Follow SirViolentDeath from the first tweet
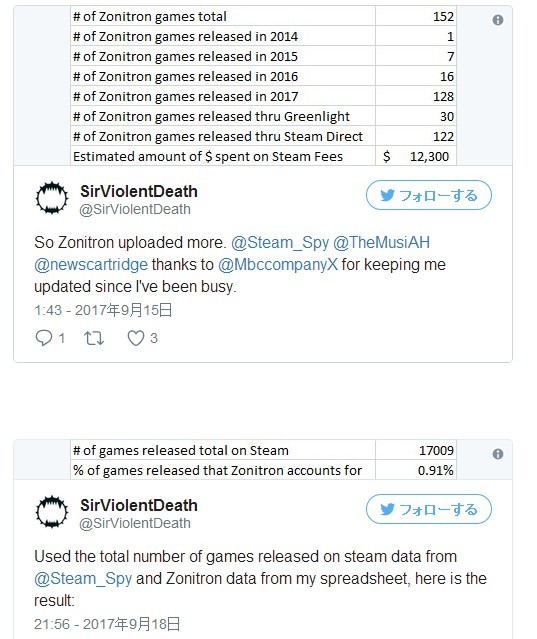The height and width of the screenshot is (639, 537). [429, 195]
